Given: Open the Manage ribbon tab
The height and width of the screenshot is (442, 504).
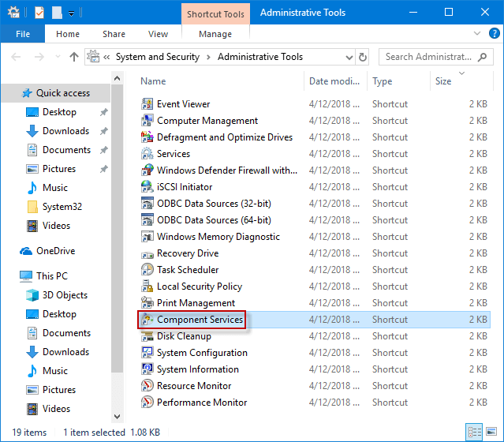Looking at the screenshot, I should [x=215, y=34].
